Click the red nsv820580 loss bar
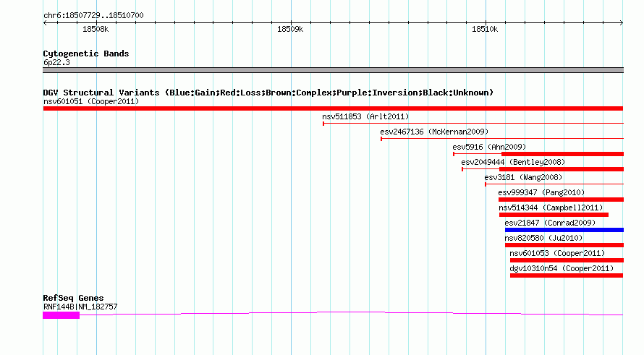The height and width of the screenshot is (355, 644). point(564,245)
